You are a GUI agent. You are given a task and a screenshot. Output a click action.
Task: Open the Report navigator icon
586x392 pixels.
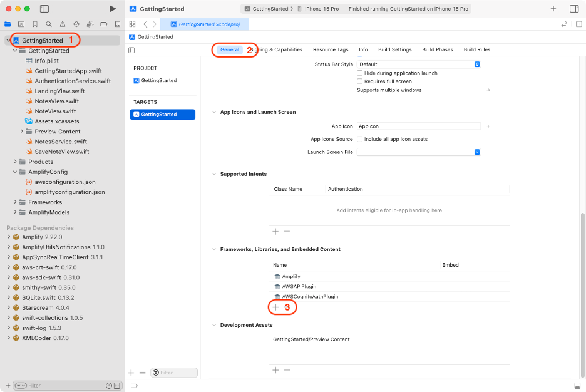118,24
